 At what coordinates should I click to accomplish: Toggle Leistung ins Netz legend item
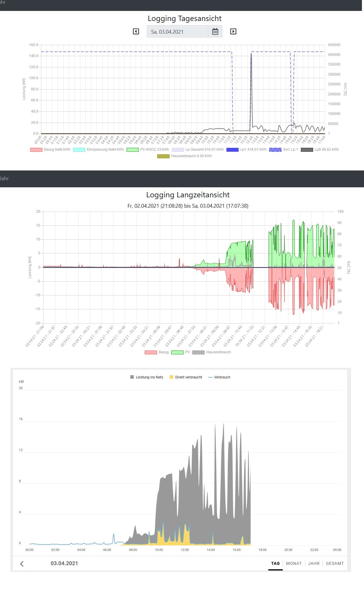pyautogui.click(x=147, y=377)
